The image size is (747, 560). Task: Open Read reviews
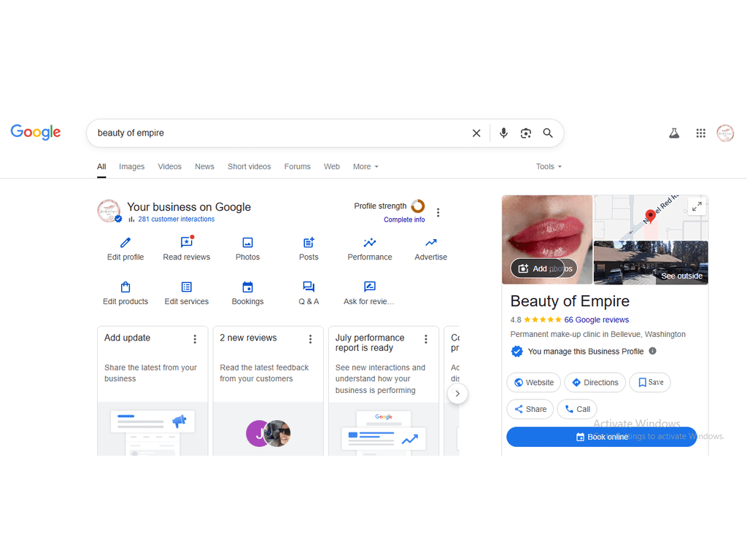point(186,249)
